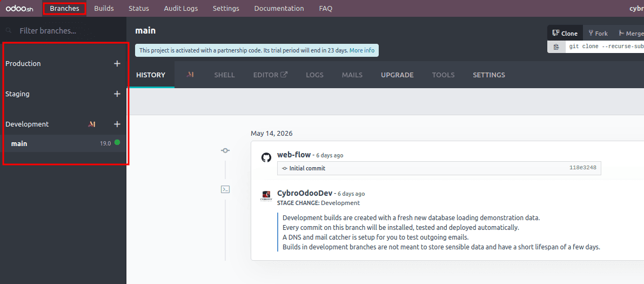The width and height of the screenshot is (644, 284).
Task: Click the Cybrosys avatar logo
Action: 266,196
